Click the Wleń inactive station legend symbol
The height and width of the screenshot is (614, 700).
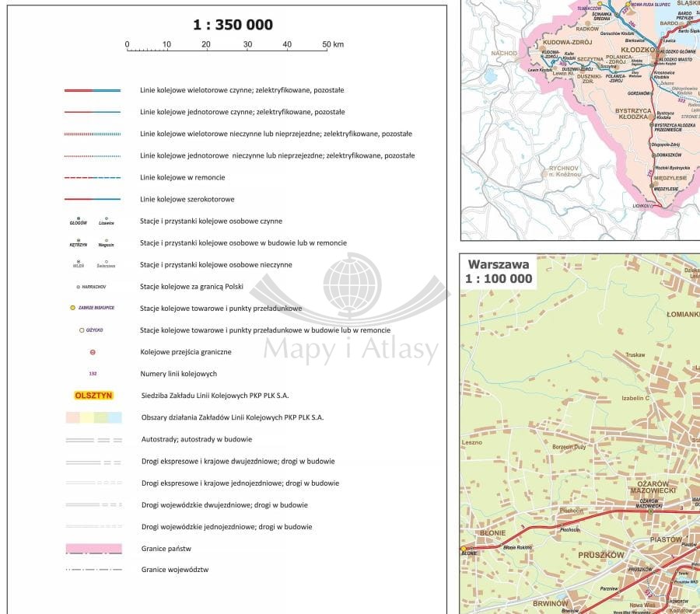pos(78,263)
